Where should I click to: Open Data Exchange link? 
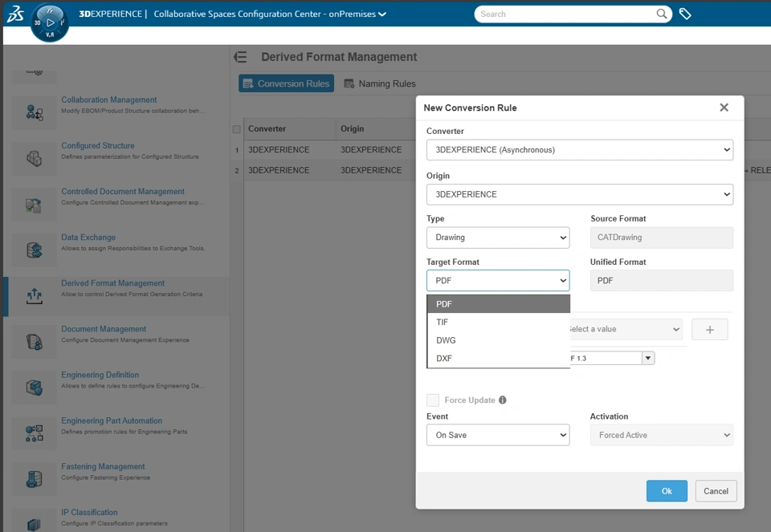(x=88, y=238)
